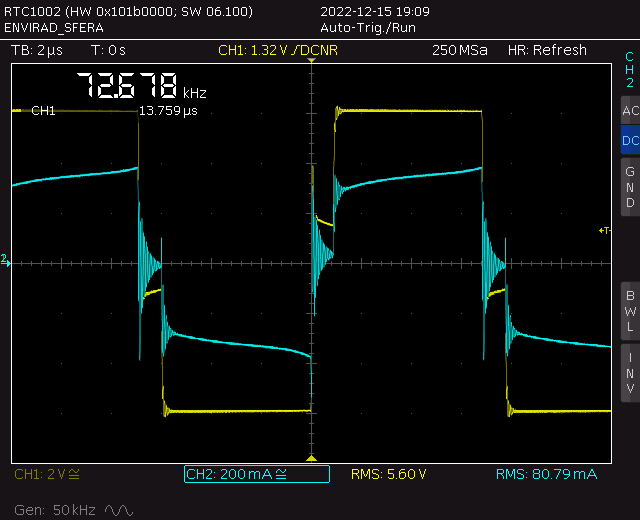Click the 13.759 µs period value

[168, 111]
